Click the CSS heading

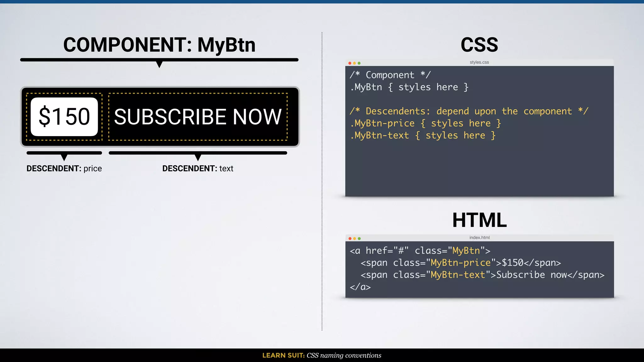tap(480, 45)
